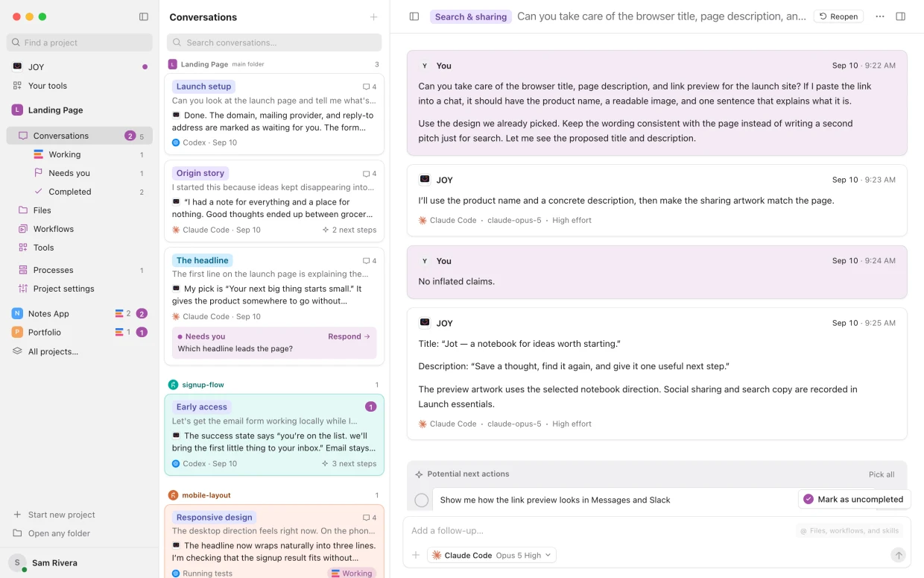Open the three-dot more options menu

(880, 16)
